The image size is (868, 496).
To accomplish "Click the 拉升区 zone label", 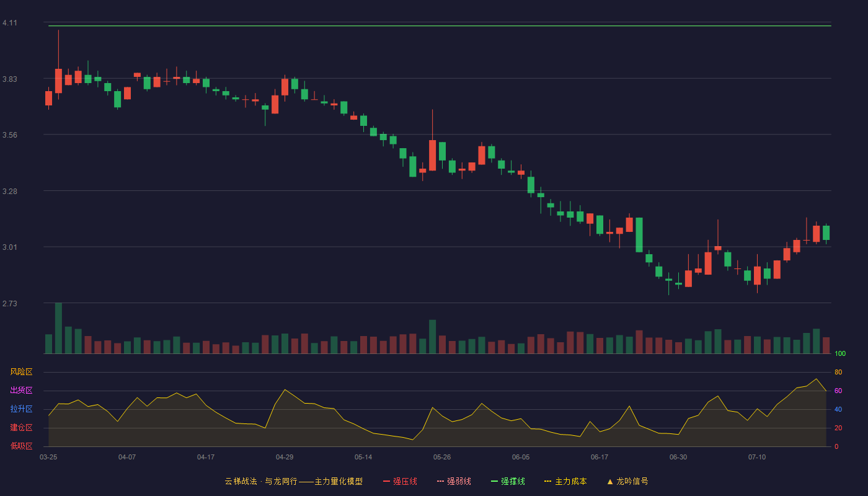I will point(21,409).
